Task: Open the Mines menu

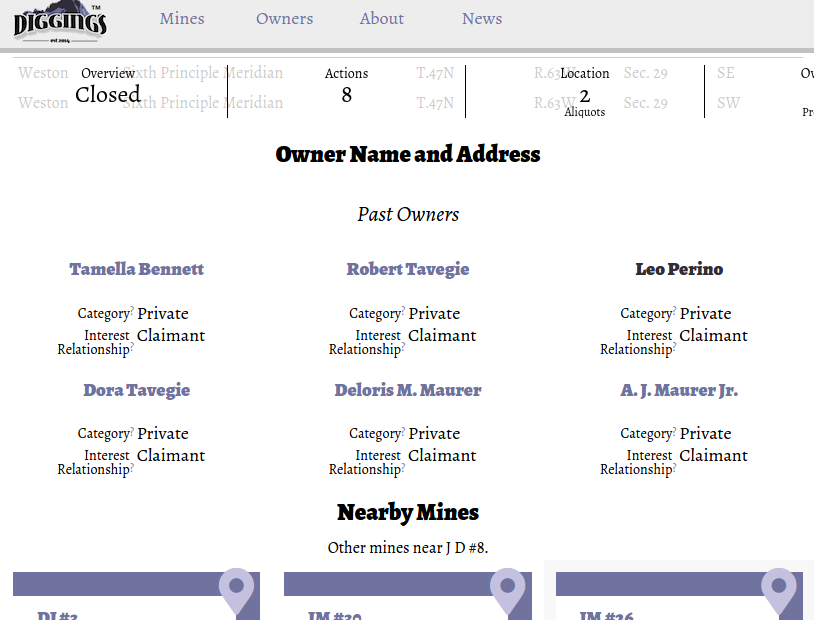Action: tap(182, 19)
